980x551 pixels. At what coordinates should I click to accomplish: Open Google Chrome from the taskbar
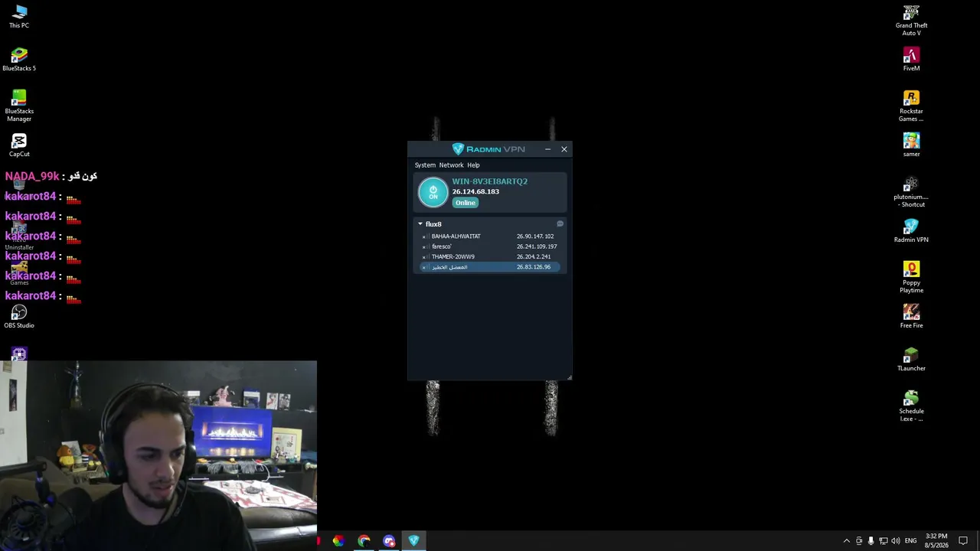(364, 541)
